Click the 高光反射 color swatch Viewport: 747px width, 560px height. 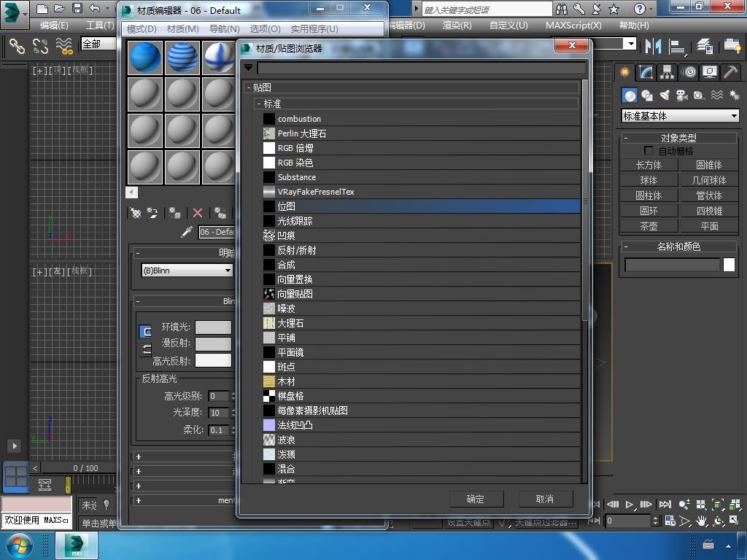[x=213, y=360]
